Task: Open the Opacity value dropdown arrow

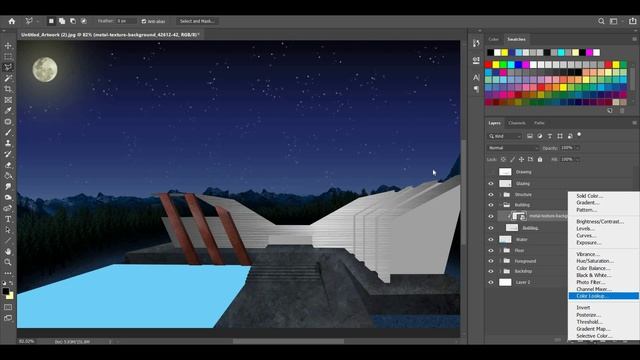Action: [x=578, y=148]
